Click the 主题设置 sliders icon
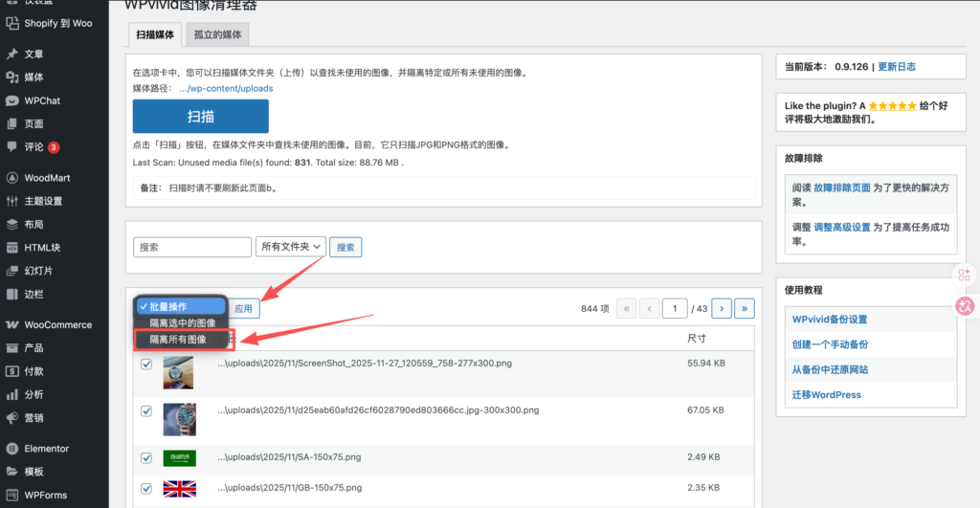The width and height of the screenshot is (980, 508). point(11,201)
